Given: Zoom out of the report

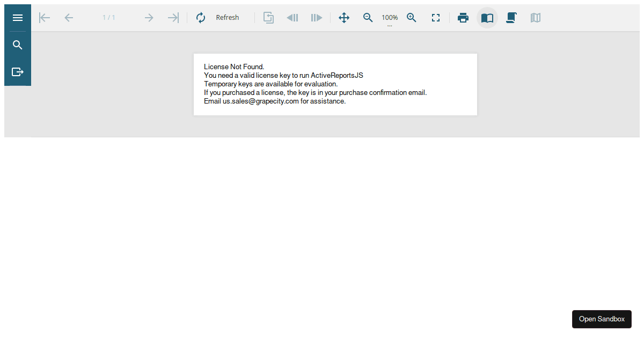Looking at the screenshot, I should click(368, 18).
